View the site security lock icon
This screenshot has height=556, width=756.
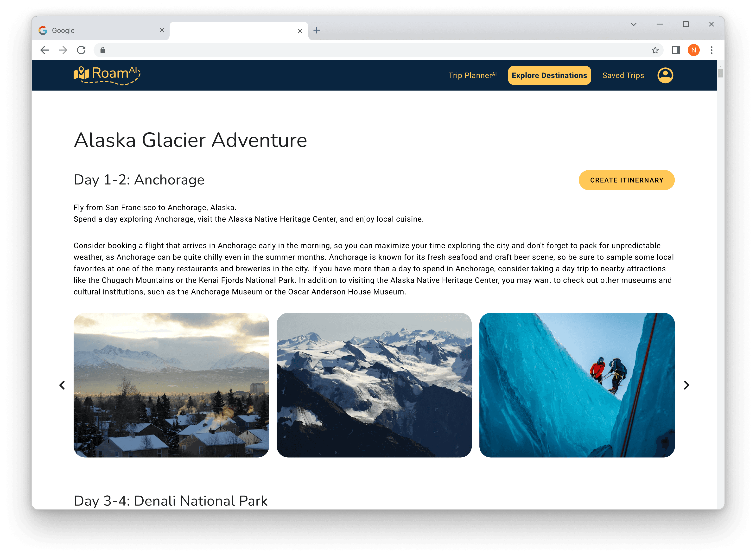(103, 50)
